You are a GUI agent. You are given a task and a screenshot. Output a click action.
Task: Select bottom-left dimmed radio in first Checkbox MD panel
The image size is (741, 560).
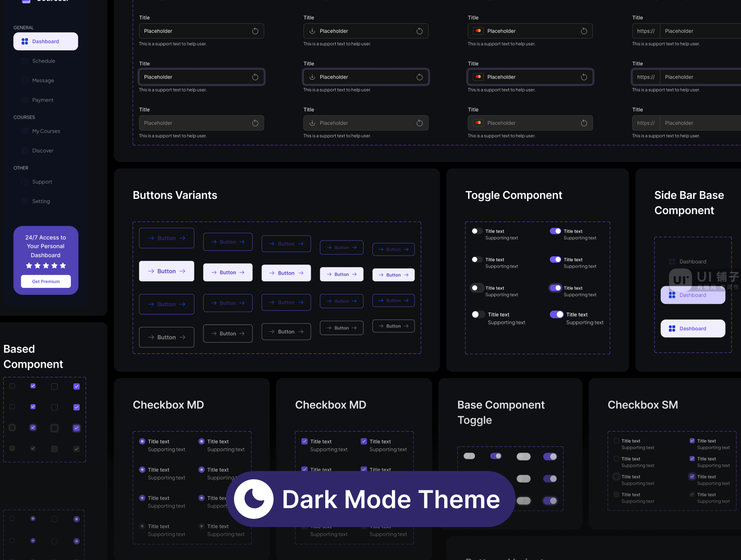coord(142,526)
